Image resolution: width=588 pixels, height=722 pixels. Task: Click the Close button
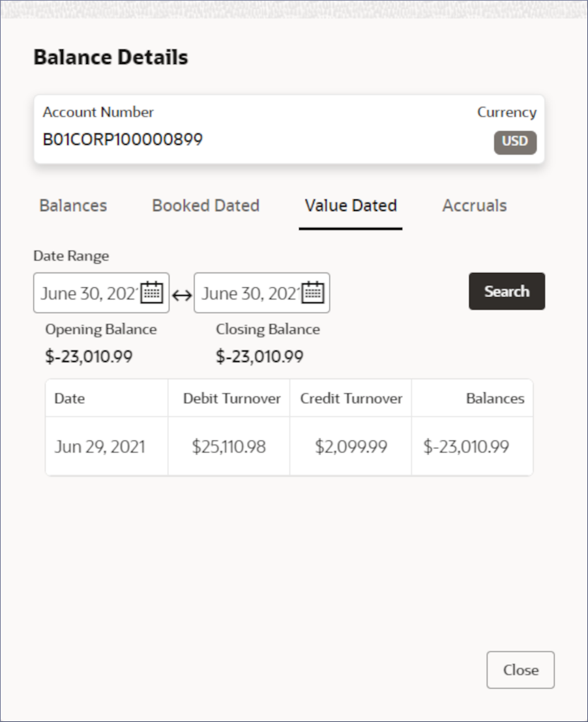pyautogui.click(x=521, y=670)
